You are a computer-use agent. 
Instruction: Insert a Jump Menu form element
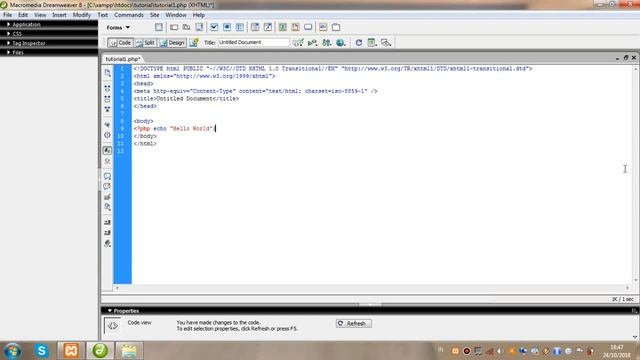(268, 27)
